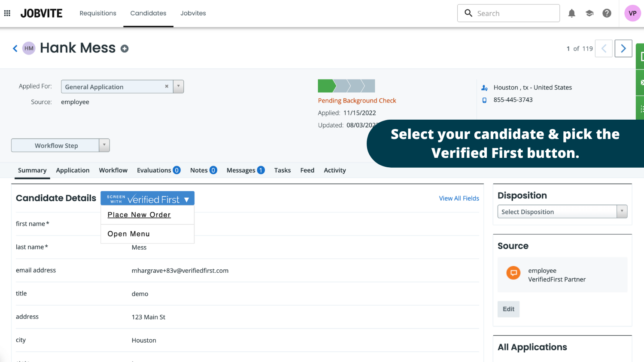The height and width of the screenshot is (362, 644).
Task: Click the back arrow beside Hank Mess
Action: click(x=15, y=48)
